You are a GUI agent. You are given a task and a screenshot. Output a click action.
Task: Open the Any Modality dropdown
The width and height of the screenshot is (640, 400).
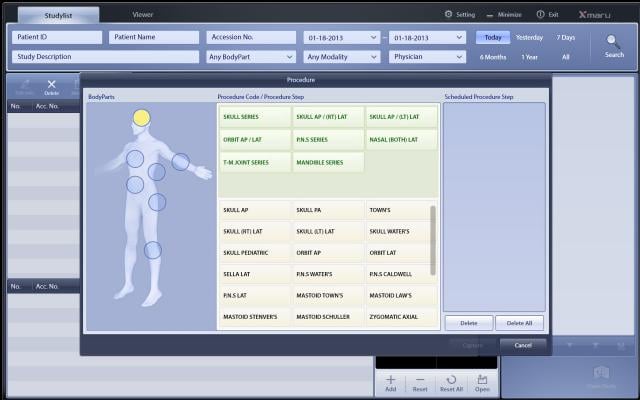pyautogui.click(x=343, y=57)
